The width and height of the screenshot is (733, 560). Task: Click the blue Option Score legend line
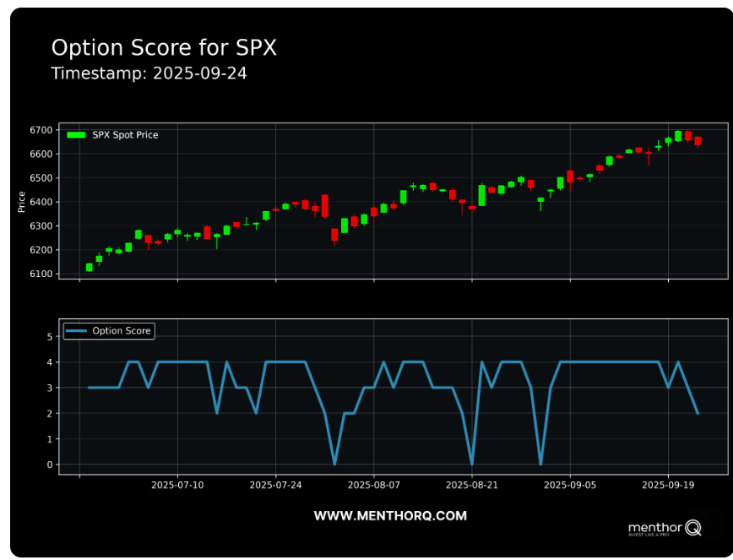pos(77,331)
